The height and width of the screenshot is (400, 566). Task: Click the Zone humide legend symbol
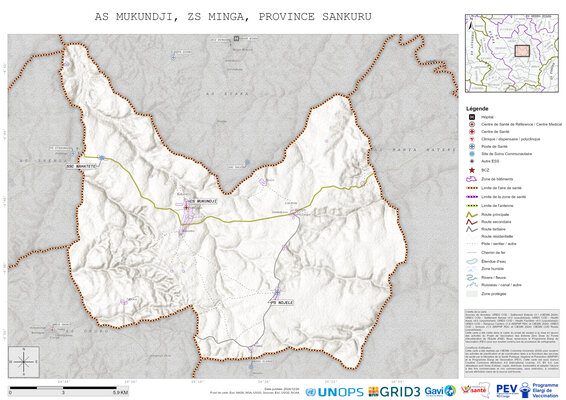[471, 269]
